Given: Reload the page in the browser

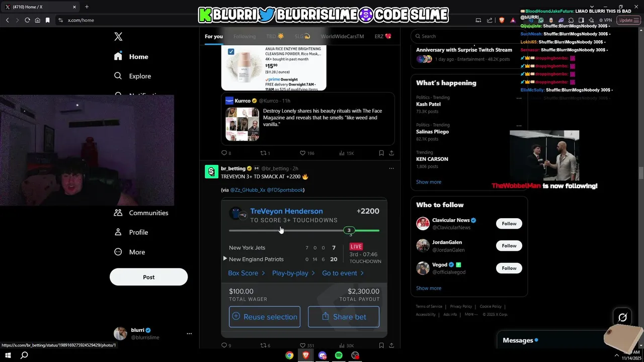Looking at the screenshot, I should coord(27,20).
